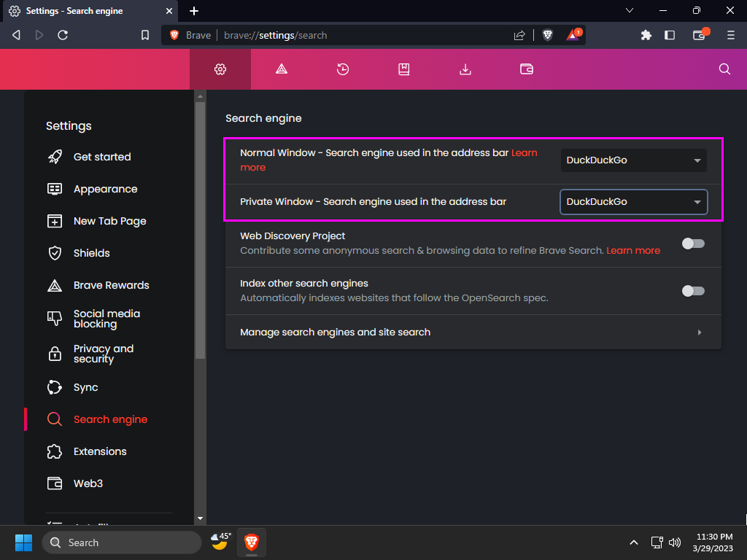The image size is (747, 560).
Task: Click the Windows taskbar Search box
Action: point(122,542)
